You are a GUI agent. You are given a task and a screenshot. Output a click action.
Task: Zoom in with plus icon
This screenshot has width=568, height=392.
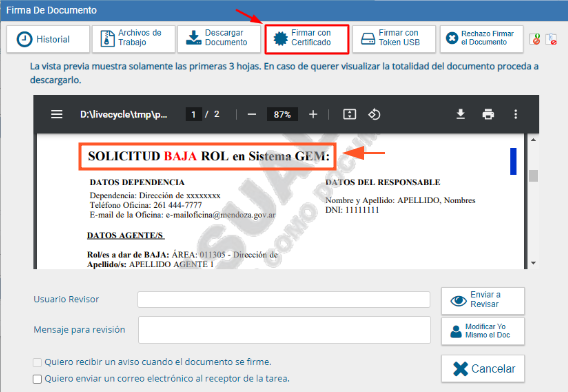point(313,114)
